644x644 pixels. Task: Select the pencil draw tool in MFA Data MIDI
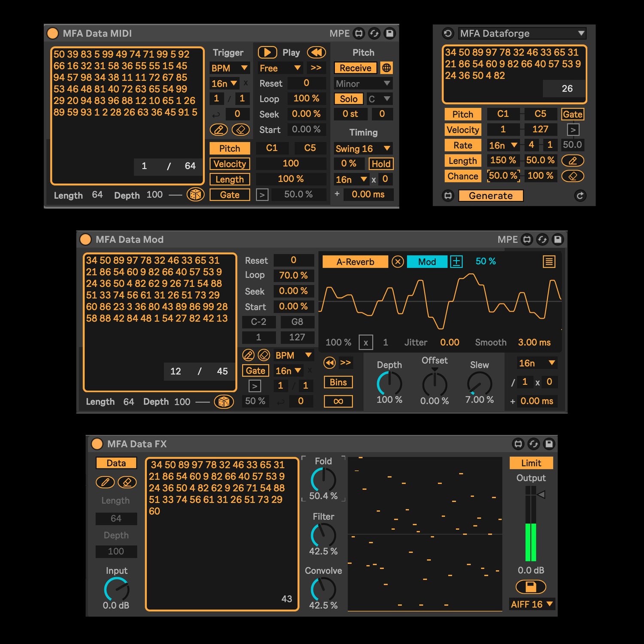pos(219,129)
